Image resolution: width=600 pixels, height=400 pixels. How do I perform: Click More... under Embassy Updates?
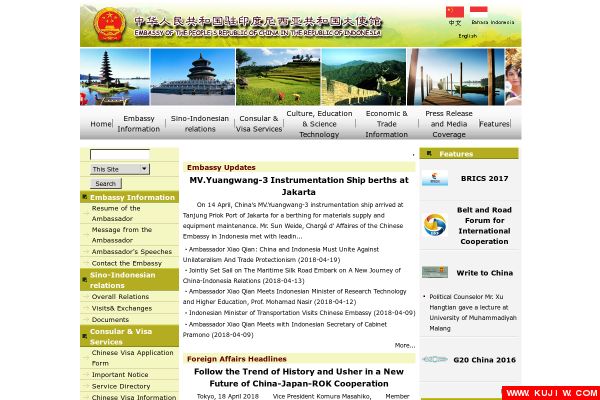(405, 345)
